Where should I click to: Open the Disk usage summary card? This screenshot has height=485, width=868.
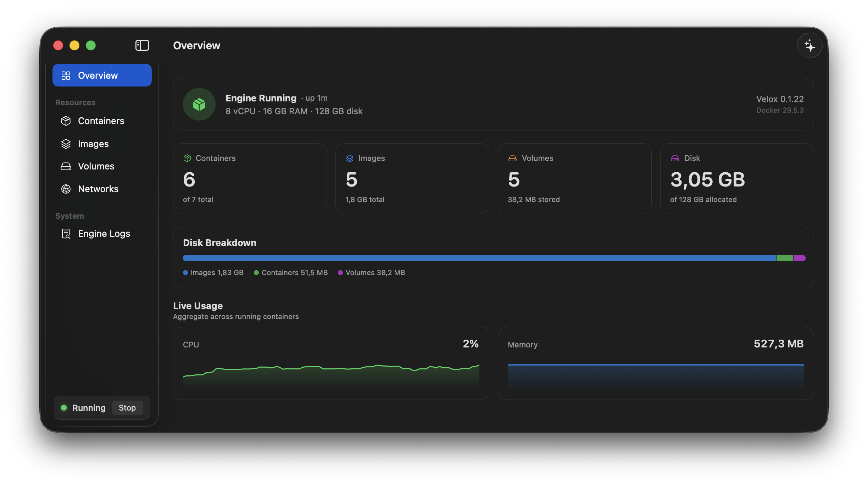(737, 178)
